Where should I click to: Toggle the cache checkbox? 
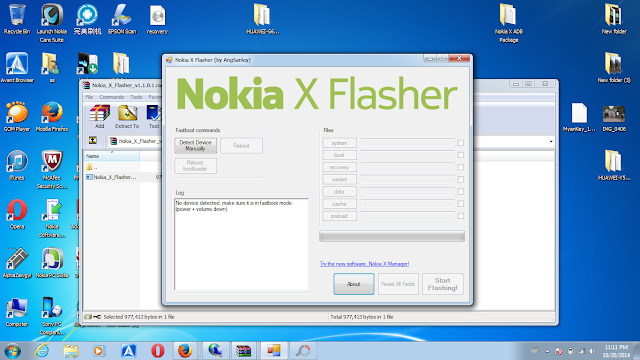tap(460, 203)
